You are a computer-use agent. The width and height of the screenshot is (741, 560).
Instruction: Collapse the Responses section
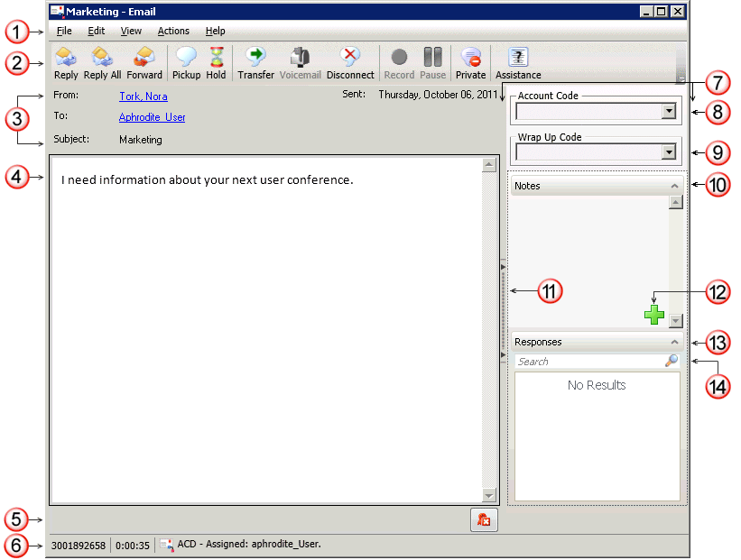pyautogui.click(x=673, y=343)
